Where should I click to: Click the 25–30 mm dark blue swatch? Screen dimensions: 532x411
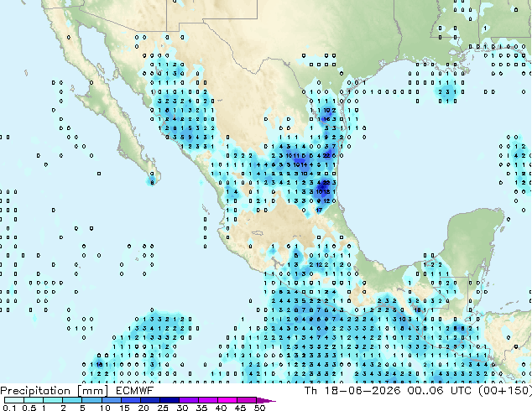pyautogui.click(x=169, y=400)
